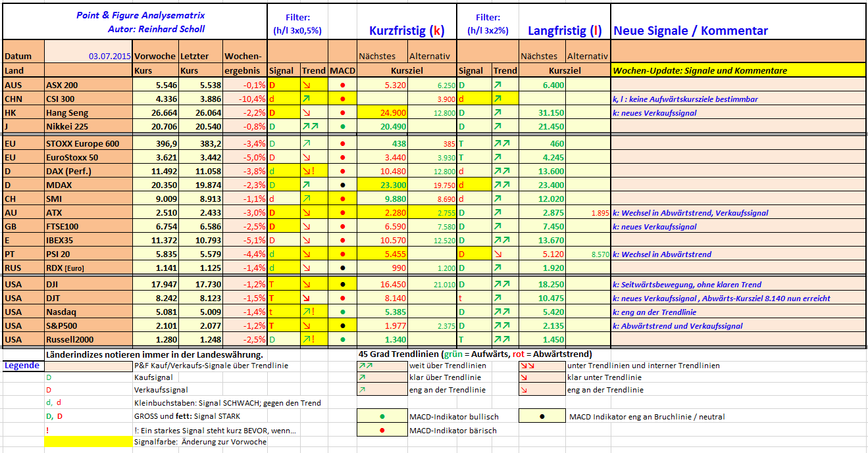Click the MACD dot in the ASX 200 row

pos(343,85)
